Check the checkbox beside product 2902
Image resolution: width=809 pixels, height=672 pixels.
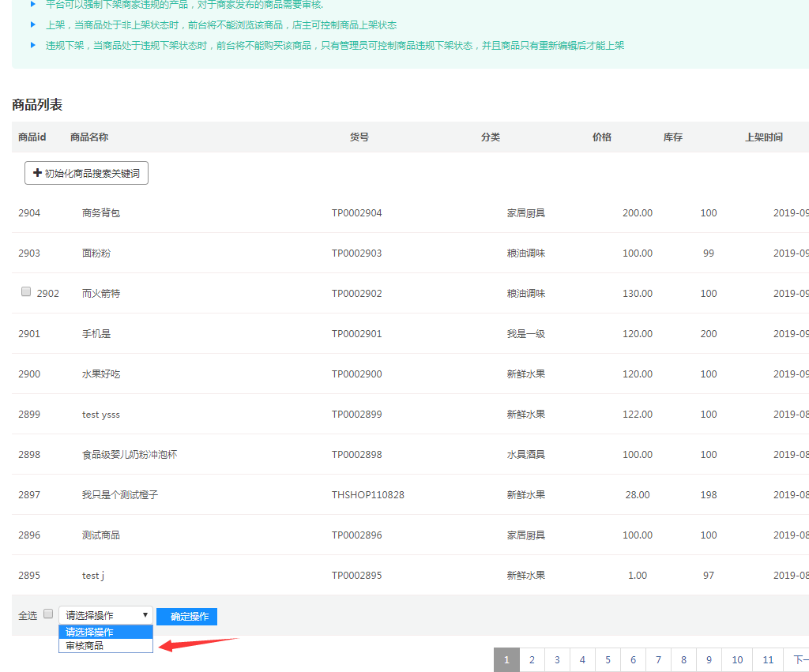[26, 292]
